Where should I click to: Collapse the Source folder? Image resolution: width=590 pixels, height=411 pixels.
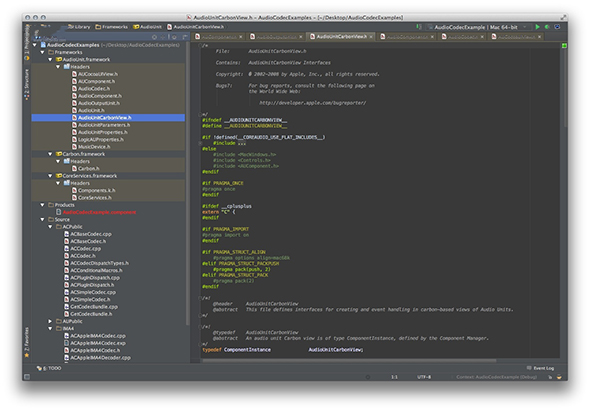pyautogui.click(x=43, y=219)
